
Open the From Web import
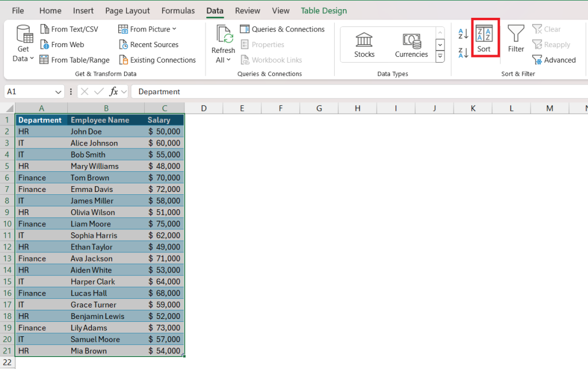61,45
